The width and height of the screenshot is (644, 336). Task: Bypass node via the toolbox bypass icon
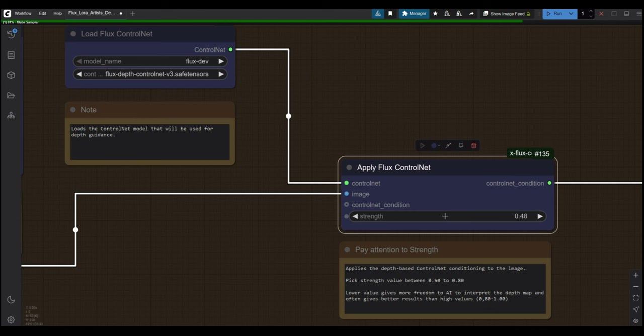coord(448,145)
